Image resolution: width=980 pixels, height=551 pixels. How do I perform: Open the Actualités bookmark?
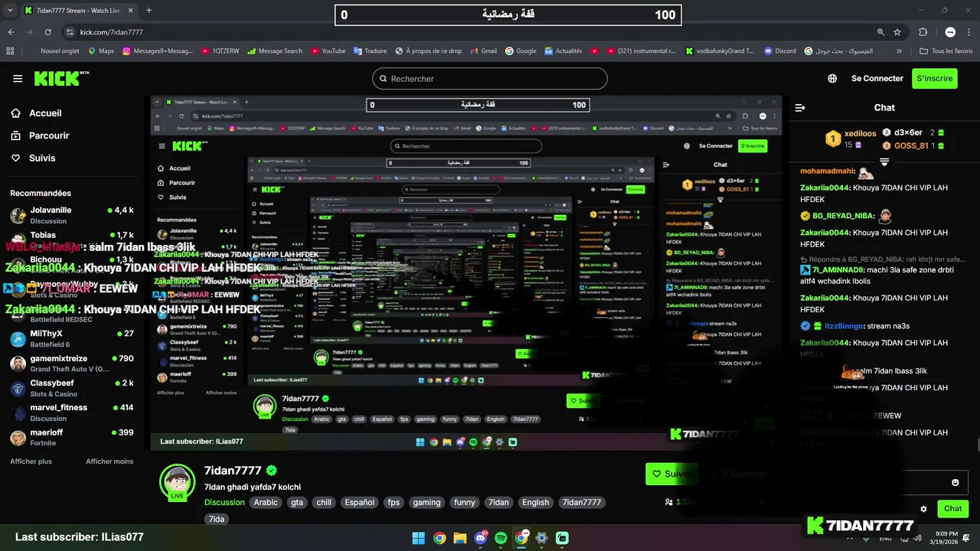point(563,51)
